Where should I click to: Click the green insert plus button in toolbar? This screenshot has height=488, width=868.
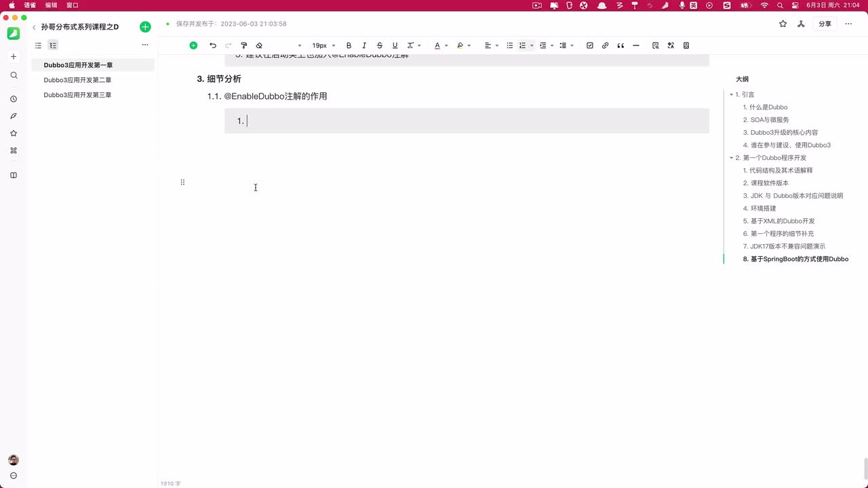click(193, 45)
